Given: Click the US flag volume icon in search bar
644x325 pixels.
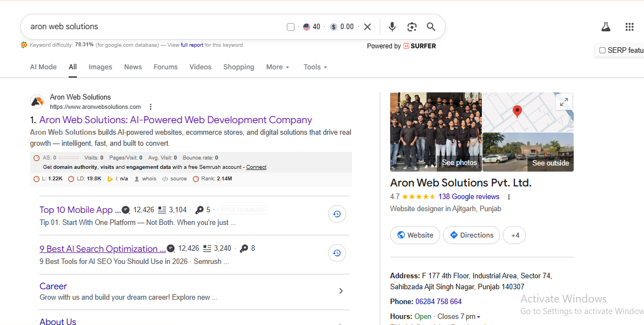Looking at the screenshot, I should (x=307, y=27).
